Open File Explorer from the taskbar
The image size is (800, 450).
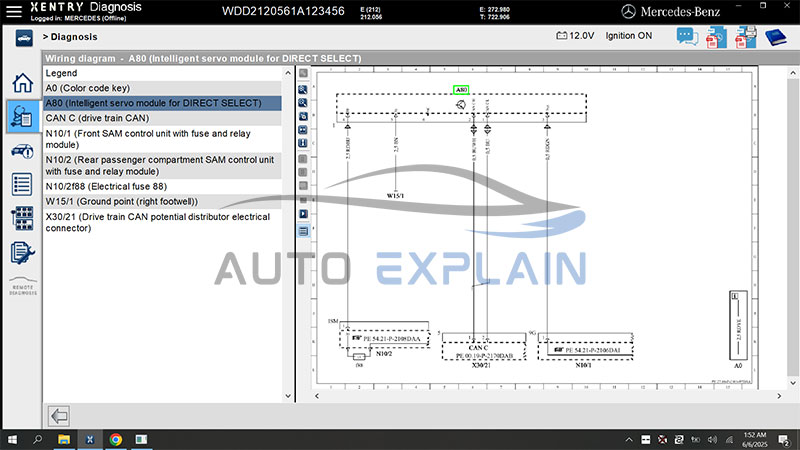click(x=64, y=439)
